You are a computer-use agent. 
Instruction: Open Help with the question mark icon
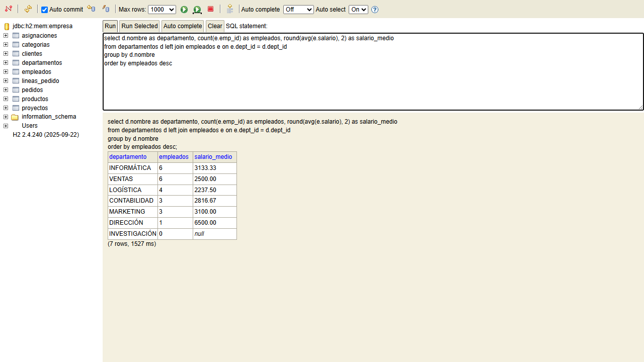[375, 10]
